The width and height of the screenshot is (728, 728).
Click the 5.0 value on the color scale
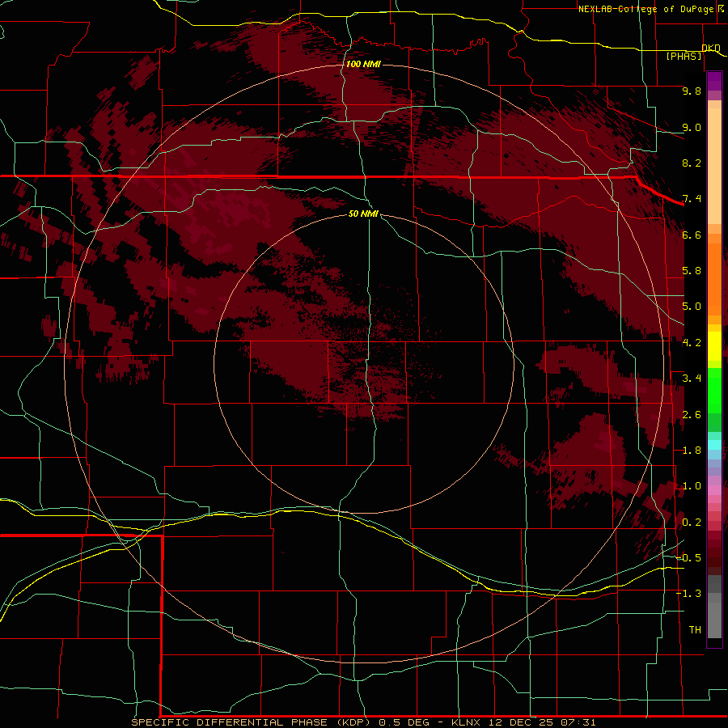692,307
